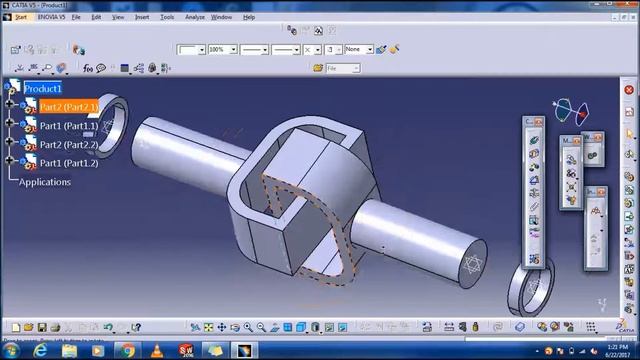This screenshot has height=360, width=640.
Task: Click the Update All icon in the bottom toolbar
Action: pyautogui.click(x=498, y=327)
